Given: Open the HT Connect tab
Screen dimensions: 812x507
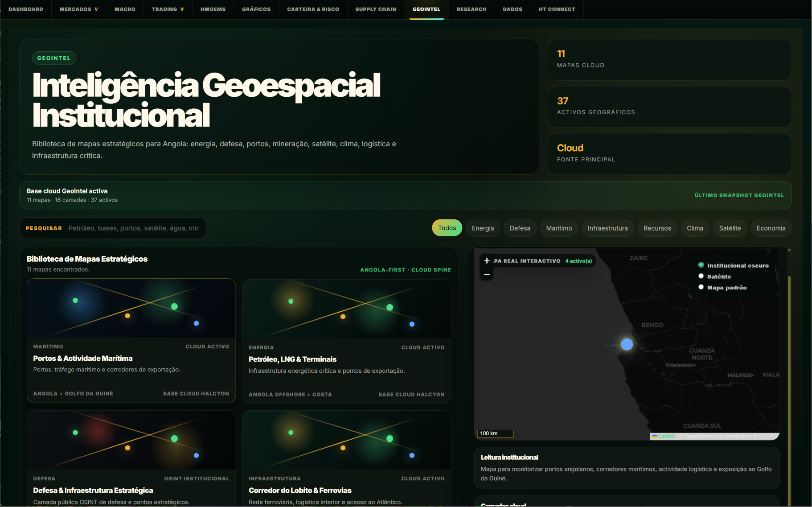Looking at the screenshot, I should [557, 9].
